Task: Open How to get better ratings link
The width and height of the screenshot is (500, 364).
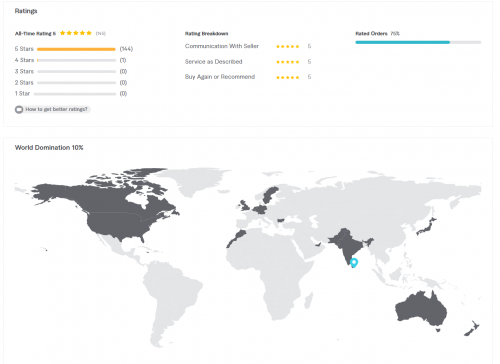Action: (56, 109)
